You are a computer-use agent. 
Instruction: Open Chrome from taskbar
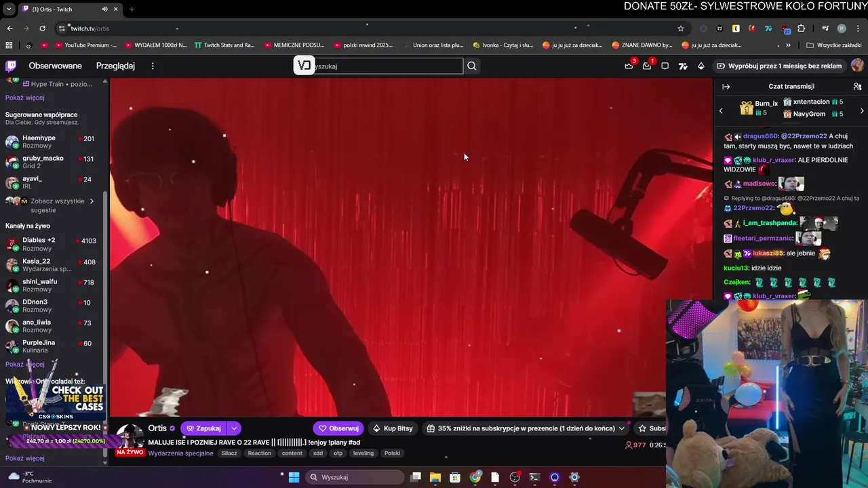[475, 477]
